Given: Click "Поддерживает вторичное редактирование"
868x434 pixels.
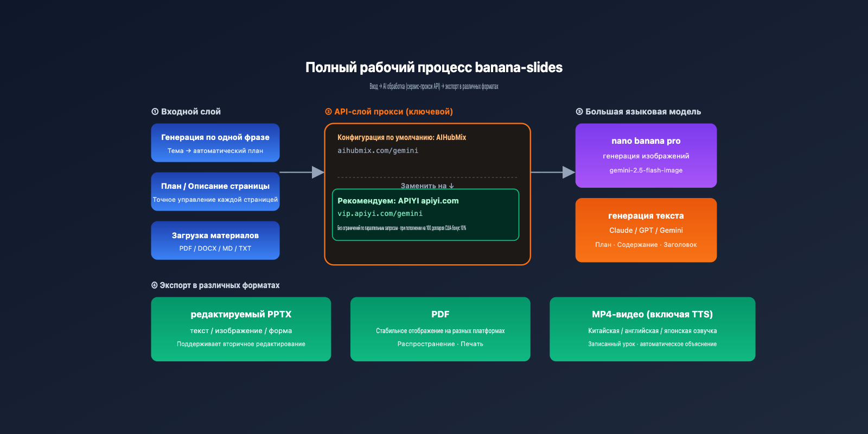Looking at the screenshot, I should point(241,344).
